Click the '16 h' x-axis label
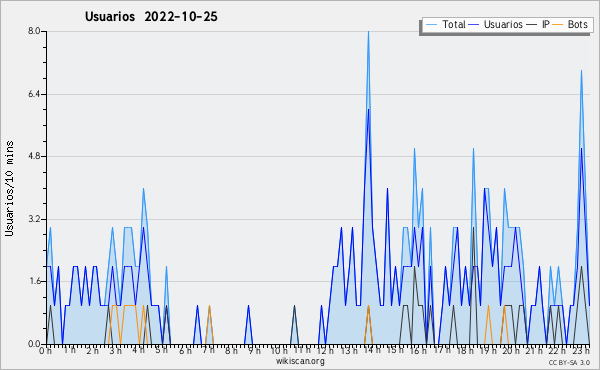This screenshot has width=600, height=370. pos(418,350)
